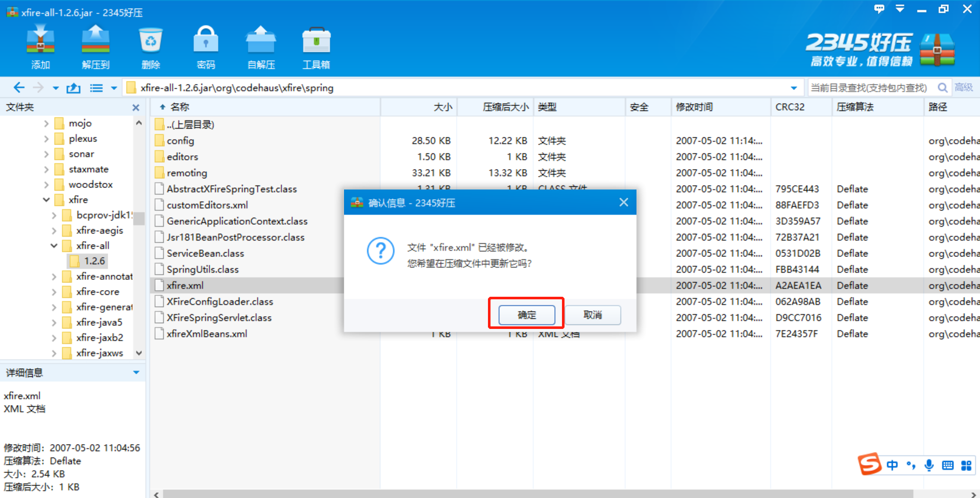Click the list view icon in toolbar
Image resolution: width=980 pixels, height=498 pixels.
96,87
